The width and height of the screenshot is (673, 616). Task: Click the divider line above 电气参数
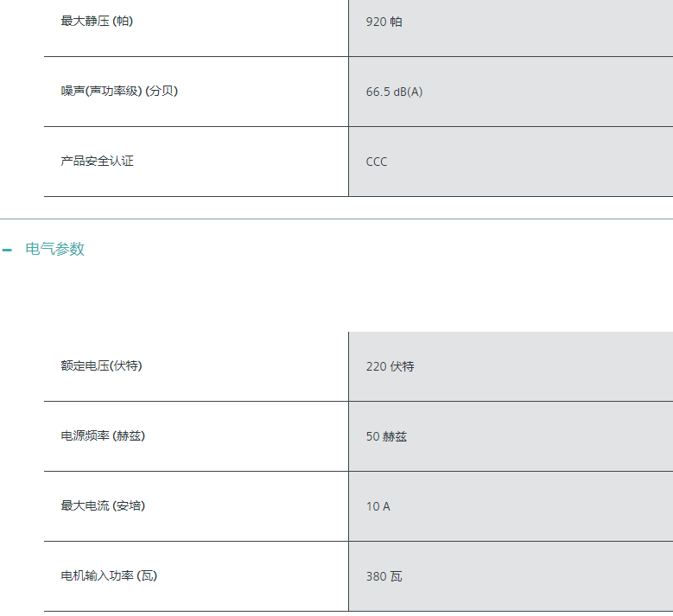pos(337,219)
